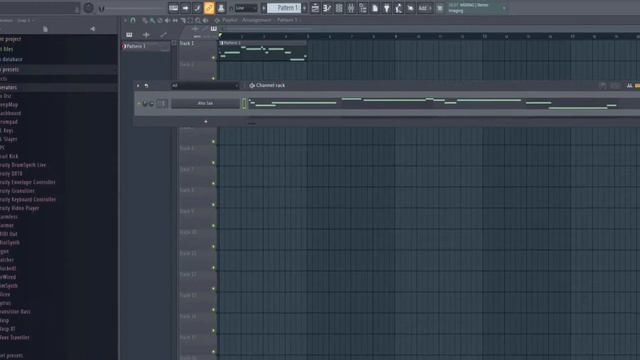Screen dimensions: 640x360
Task: Click the browser speaker arrow icon
Action: (93, 29)
